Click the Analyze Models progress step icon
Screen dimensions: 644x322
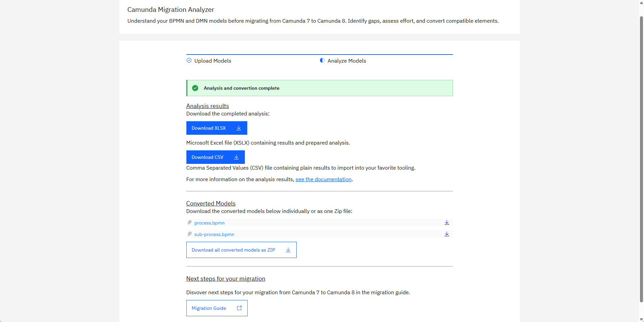322,61
